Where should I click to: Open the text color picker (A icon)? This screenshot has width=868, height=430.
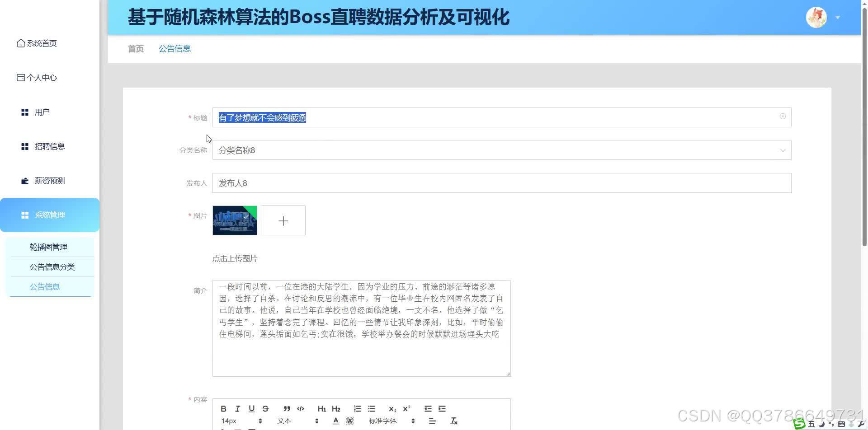(x=335, y=421)
